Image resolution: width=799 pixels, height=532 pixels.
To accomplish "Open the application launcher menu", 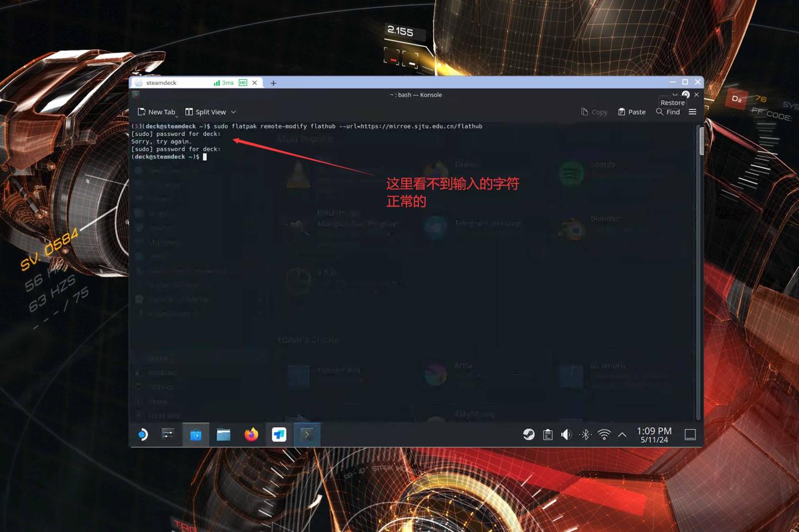I will point(142,435).
